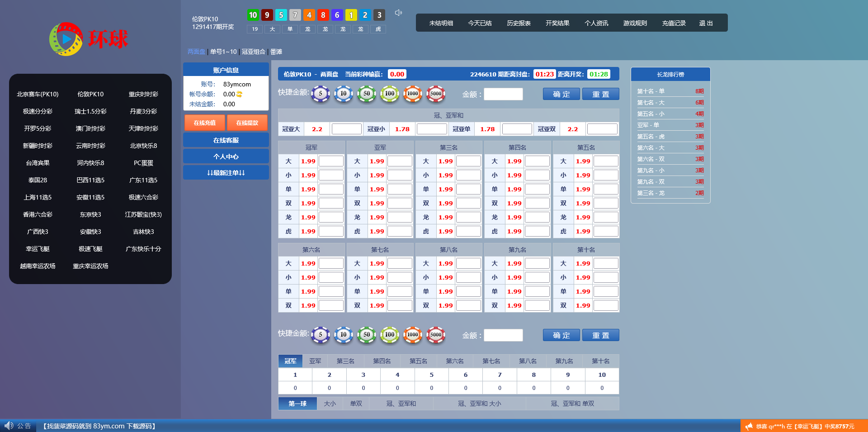Switch to 冠亚组合 tab
The image size is (868, 432).
pyautogui.click(x=254, y=52)
